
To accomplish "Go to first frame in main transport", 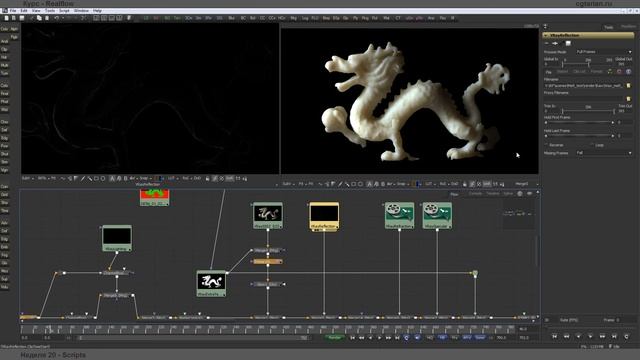I will tap(353, 338).
